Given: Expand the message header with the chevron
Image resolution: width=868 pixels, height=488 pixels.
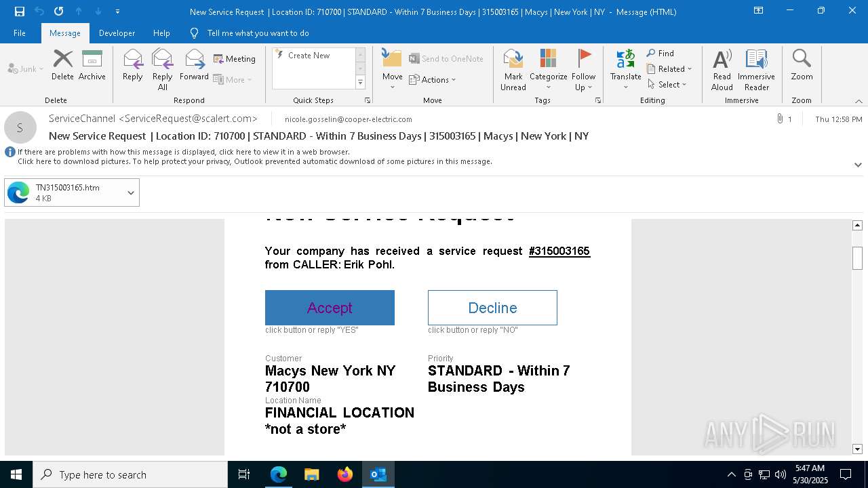Looking at the screenshot, I should point(858,165).
